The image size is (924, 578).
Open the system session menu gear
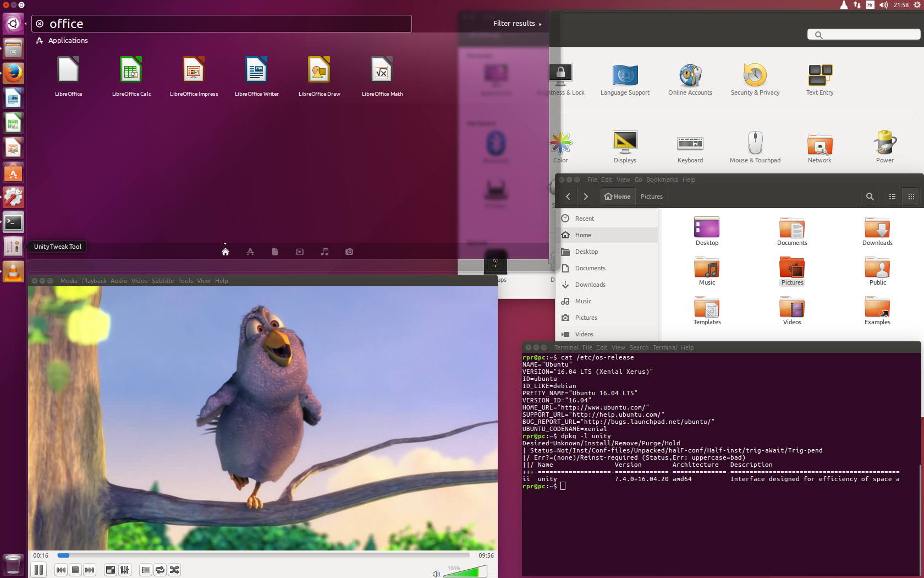pos(916,5)
